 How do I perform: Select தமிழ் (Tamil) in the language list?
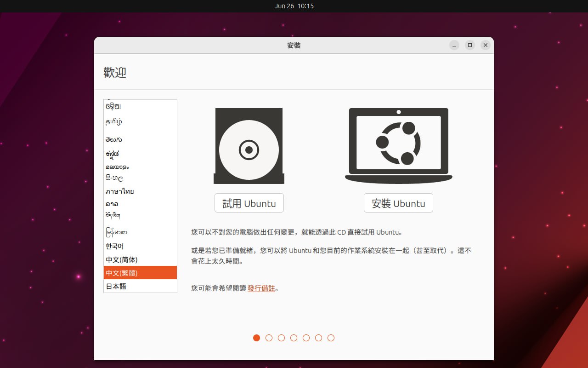[x=140, y=122]
